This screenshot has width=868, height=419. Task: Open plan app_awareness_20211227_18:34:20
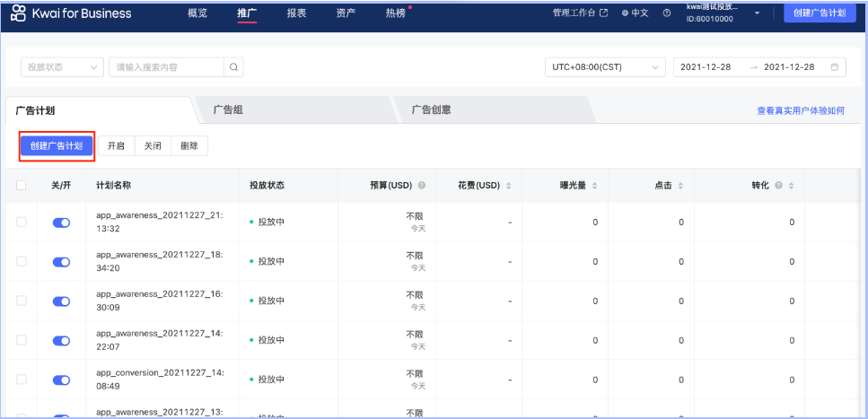160,262
